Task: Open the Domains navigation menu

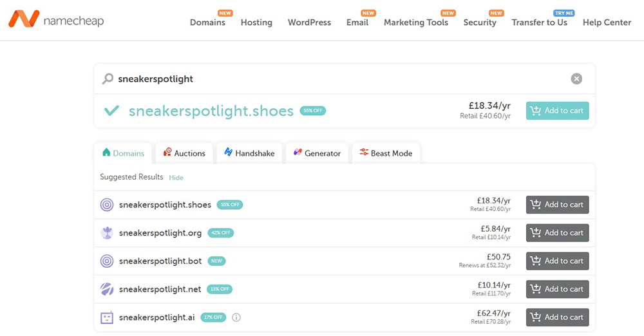Action: (x=207, y=23)
